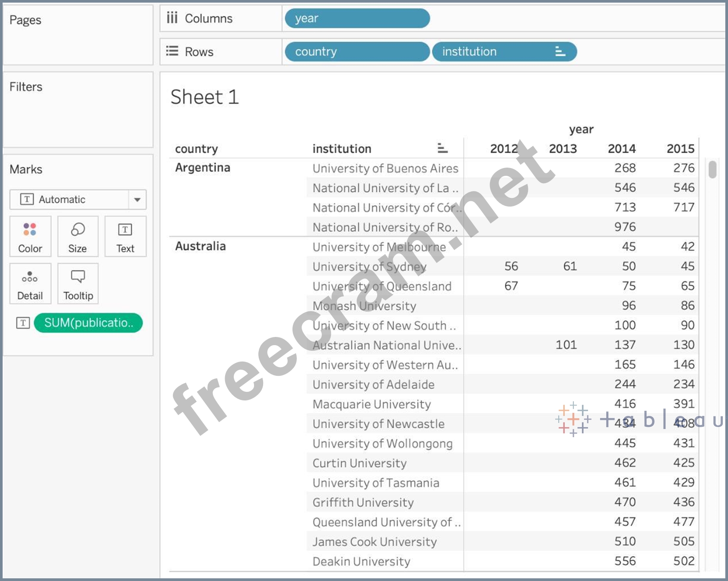
Task: Select the Australia country row header
Action: coord(200,246)
